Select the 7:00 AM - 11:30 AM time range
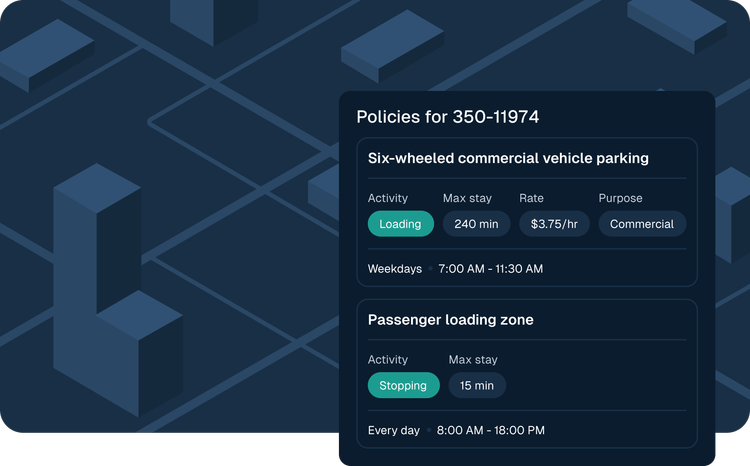Image resolution: width=750 pixels, height=466 pixels. 490,269
